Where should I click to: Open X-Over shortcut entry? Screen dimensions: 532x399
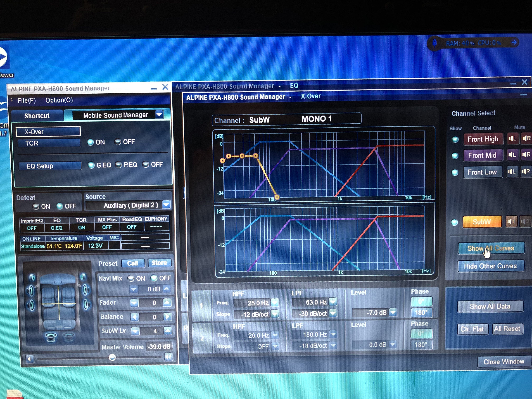[48, 132]
